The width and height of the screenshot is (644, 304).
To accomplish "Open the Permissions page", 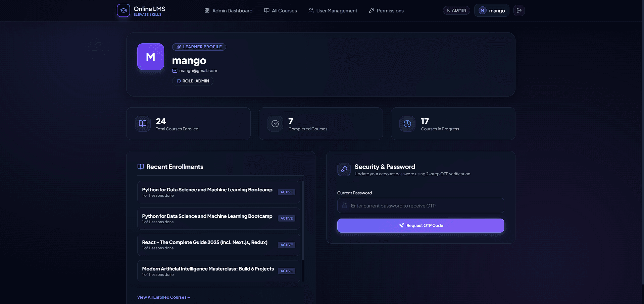I will pos(386,10).
